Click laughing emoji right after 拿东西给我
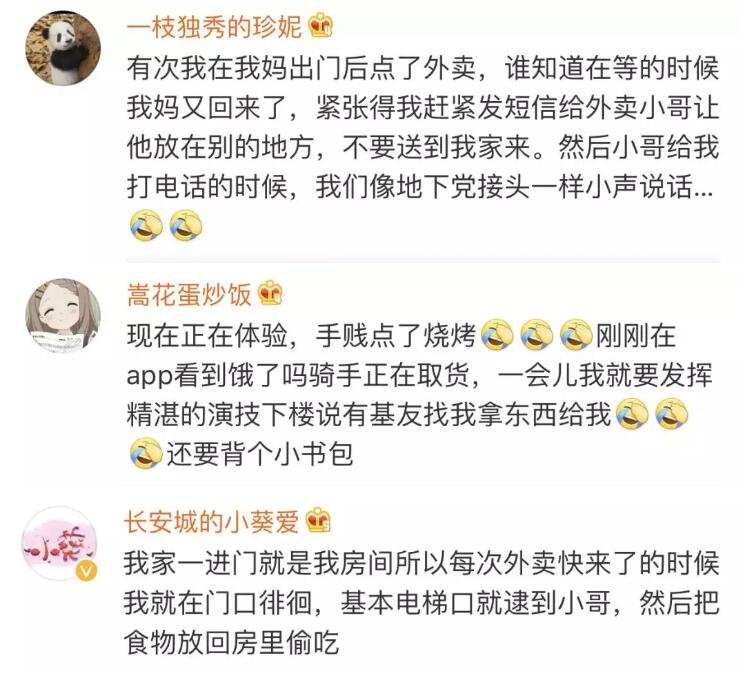The height and width of the screenshot is (675, 740). [632, 414]
